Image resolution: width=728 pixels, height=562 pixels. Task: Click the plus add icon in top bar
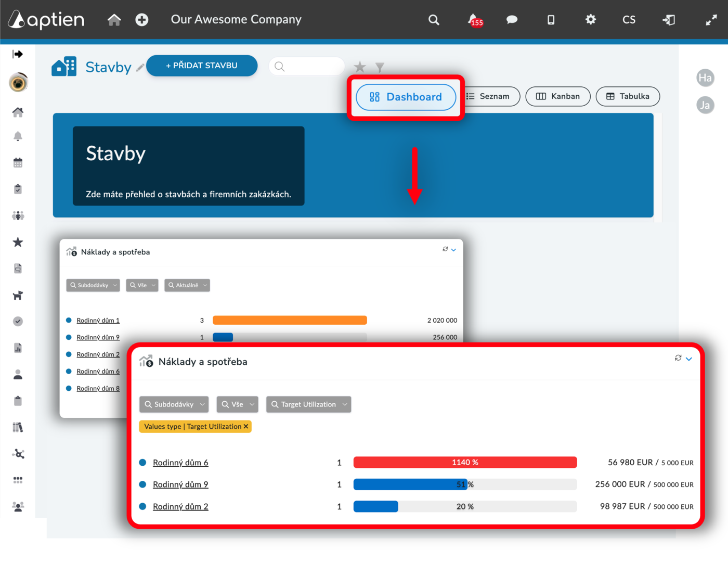point(141,20)
